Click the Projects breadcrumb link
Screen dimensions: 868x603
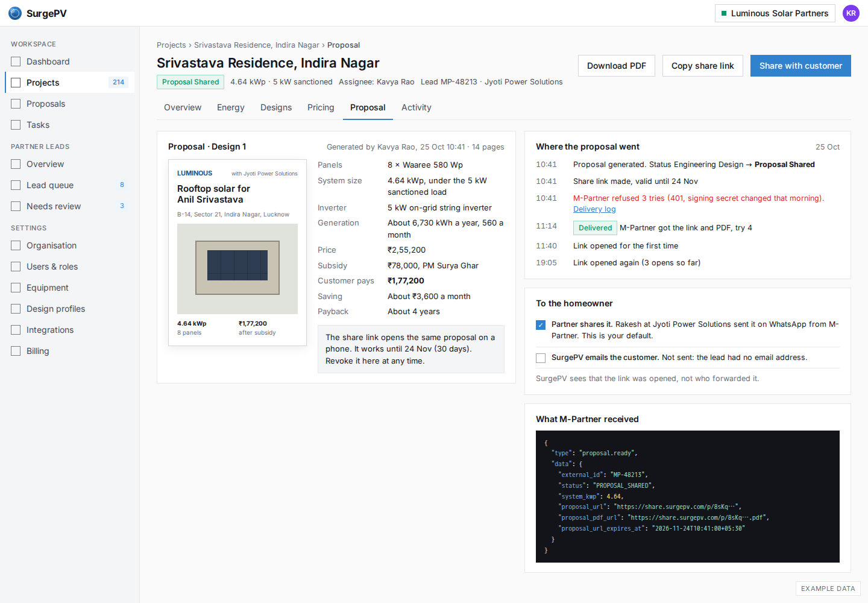pos(171,45)
